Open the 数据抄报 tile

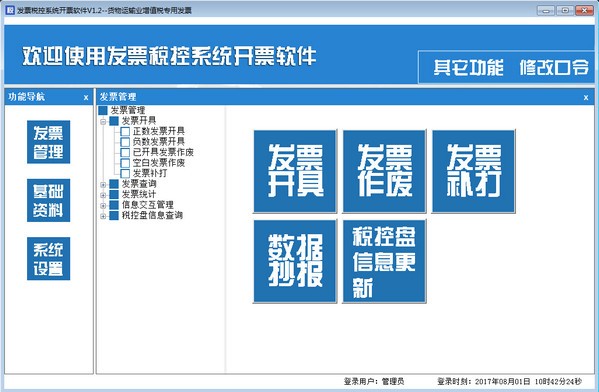tap(295, 261)
